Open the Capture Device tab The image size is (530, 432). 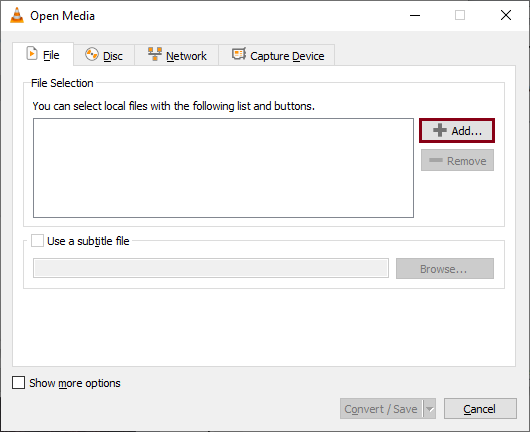point(277,55)
